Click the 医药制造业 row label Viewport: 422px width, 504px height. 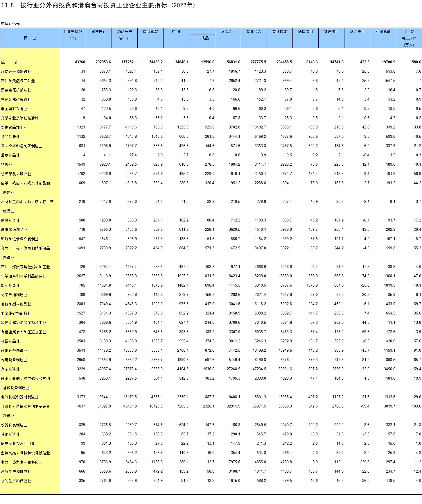10,285
